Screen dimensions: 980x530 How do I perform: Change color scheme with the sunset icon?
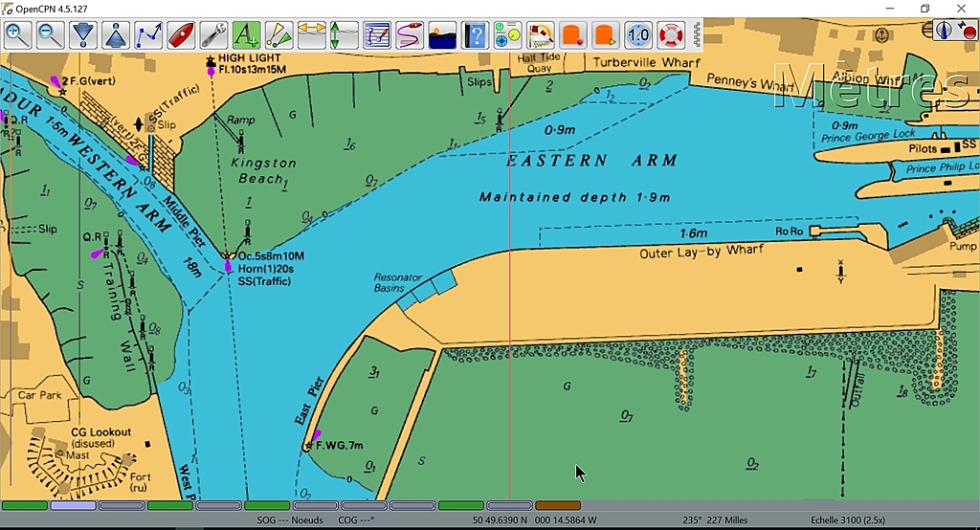click(442, 35)
